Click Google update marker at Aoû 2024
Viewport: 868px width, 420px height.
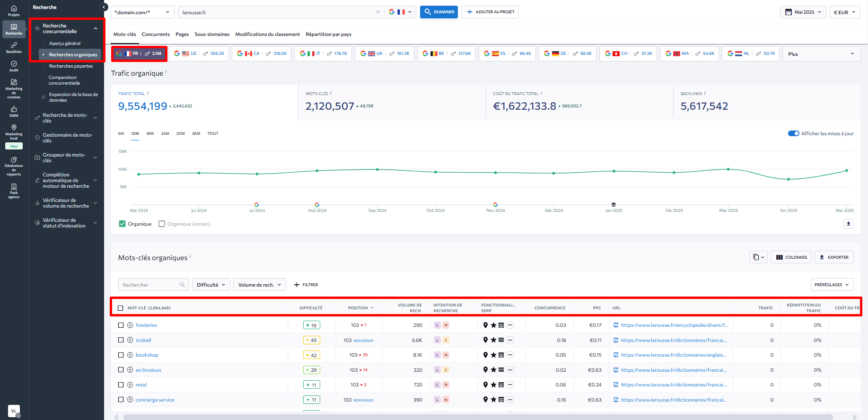click(317, 205)
